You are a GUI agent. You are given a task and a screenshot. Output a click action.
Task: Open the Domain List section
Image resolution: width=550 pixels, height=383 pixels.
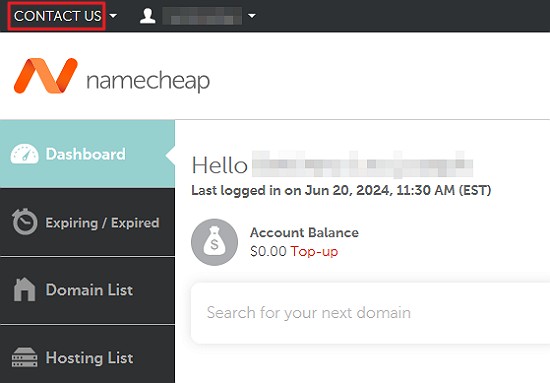87,290
